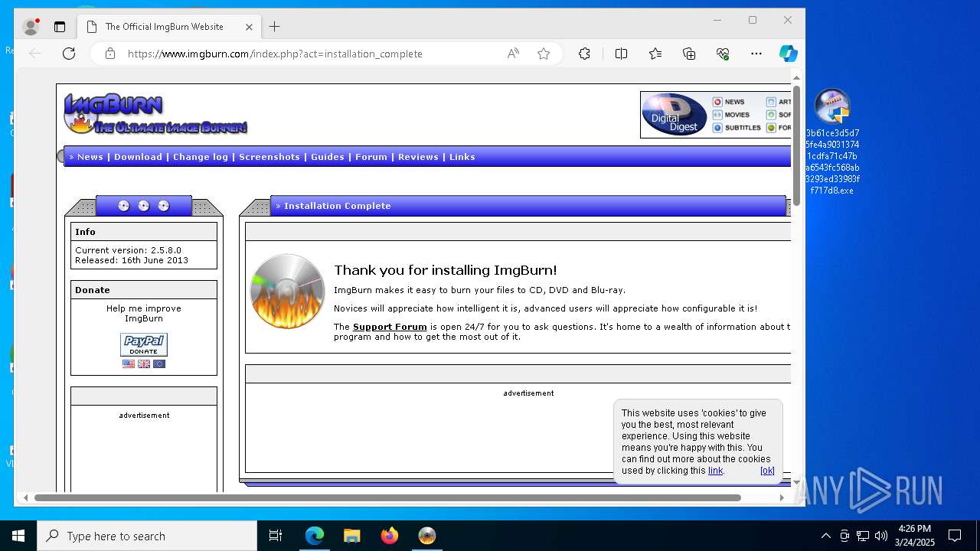The image size is (980, 551).
Task: Open a new browser tab
Action: [275, 27]
